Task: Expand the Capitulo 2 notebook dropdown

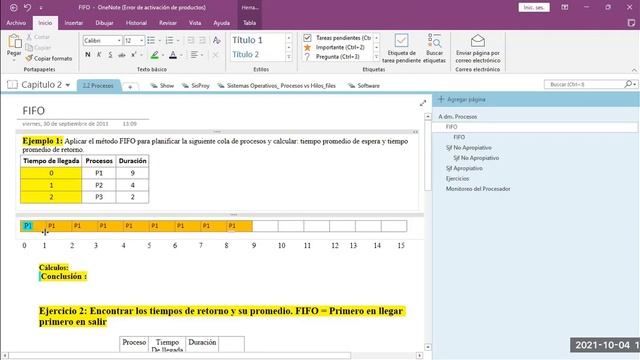Action: 68,85
